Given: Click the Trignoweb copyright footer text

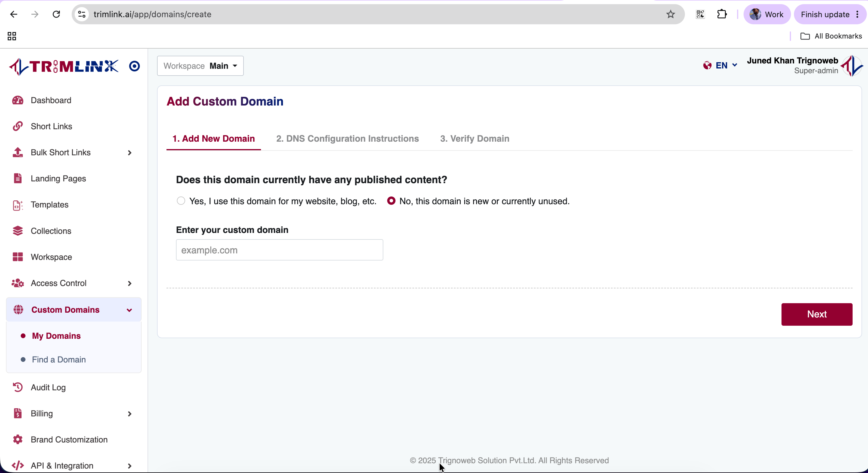Looking at the screenshot, I should [x=509, y=460].
